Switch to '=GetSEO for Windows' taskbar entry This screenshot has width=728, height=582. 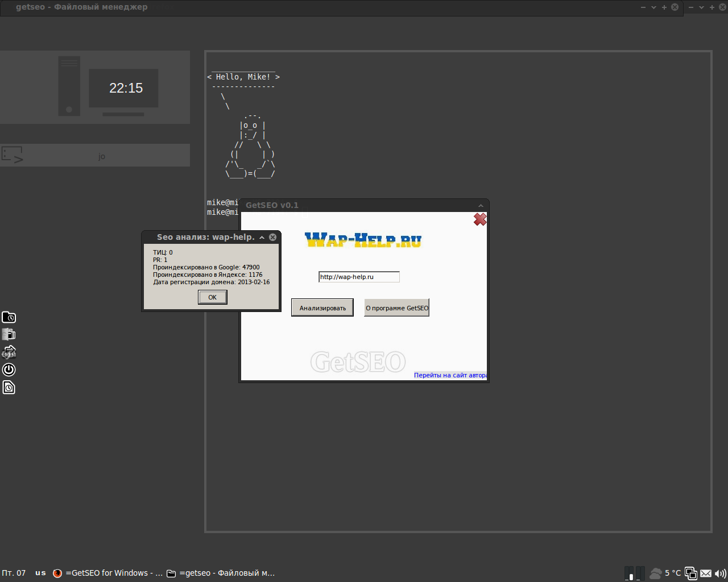click(x=107, y=573)
